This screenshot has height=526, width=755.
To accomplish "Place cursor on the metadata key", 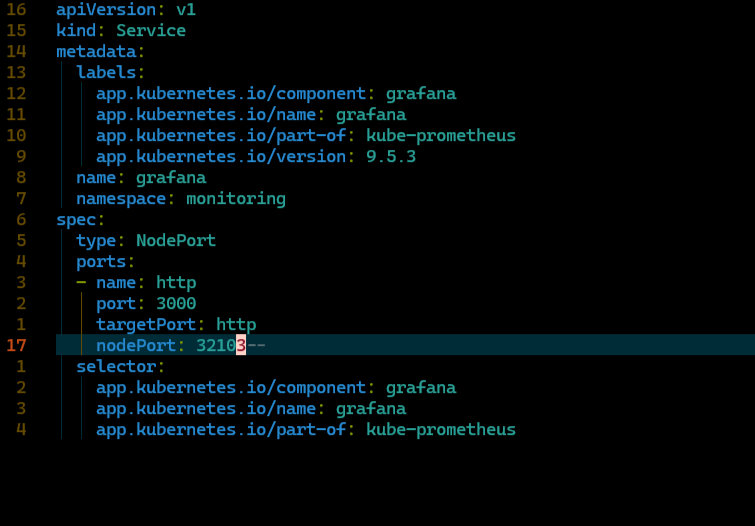I will coord(96,51).
